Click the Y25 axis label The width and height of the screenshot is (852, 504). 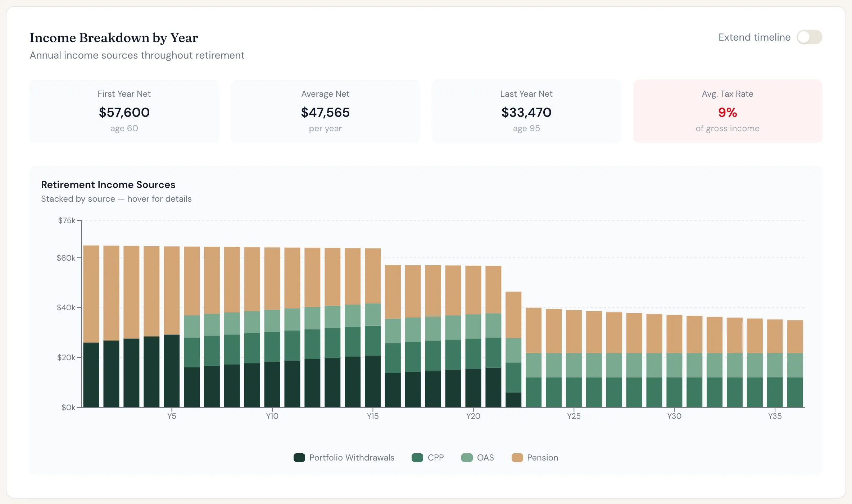tap(574, 416)
